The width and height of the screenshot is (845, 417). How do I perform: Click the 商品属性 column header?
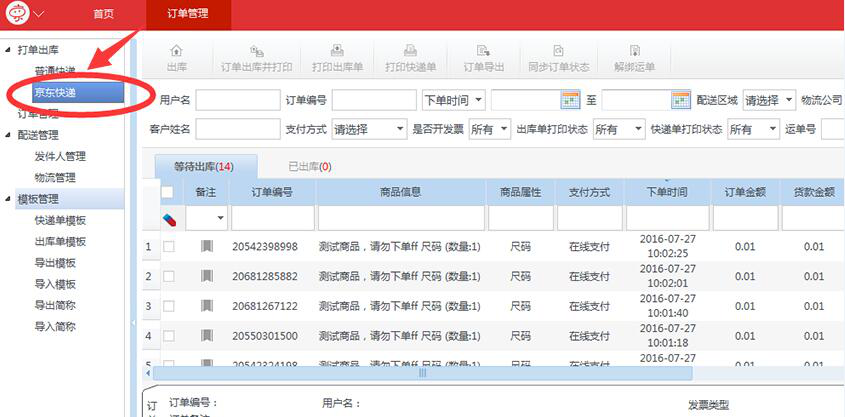point(520,192)
